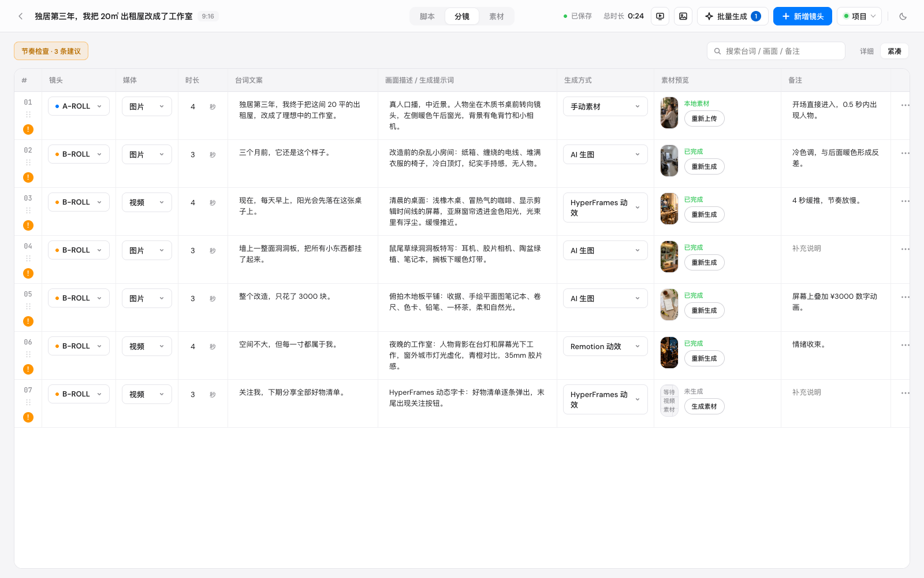Screen dimensions: 924x578
Task: Open the preview playback icon button
Action: tap(660, 16)
